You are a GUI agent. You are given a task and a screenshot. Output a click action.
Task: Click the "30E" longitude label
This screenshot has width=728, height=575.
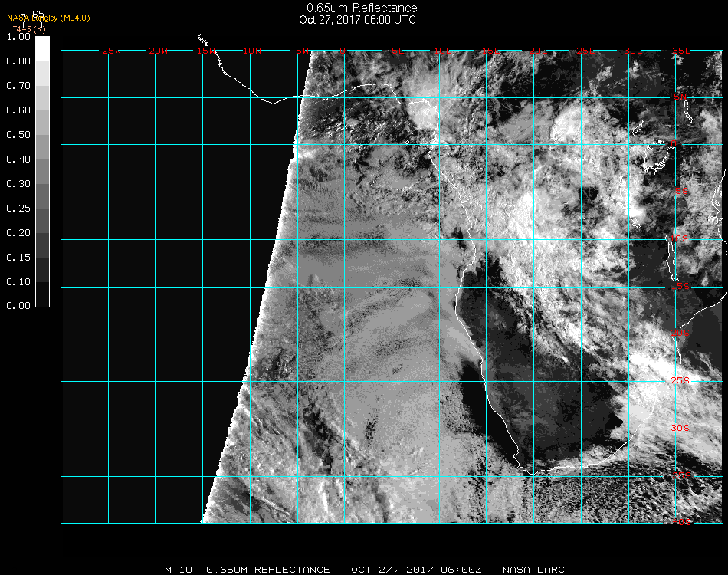point(633,51)
